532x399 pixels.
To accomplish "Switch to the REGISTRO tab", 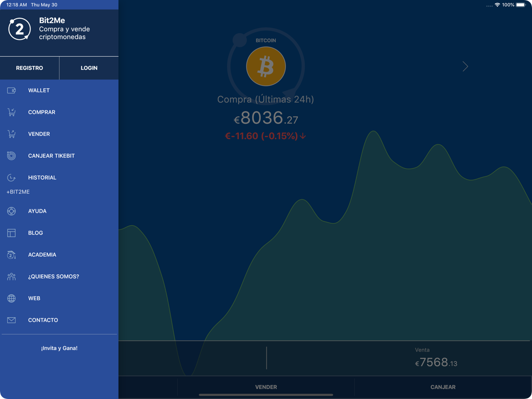I will coord(30,68).
